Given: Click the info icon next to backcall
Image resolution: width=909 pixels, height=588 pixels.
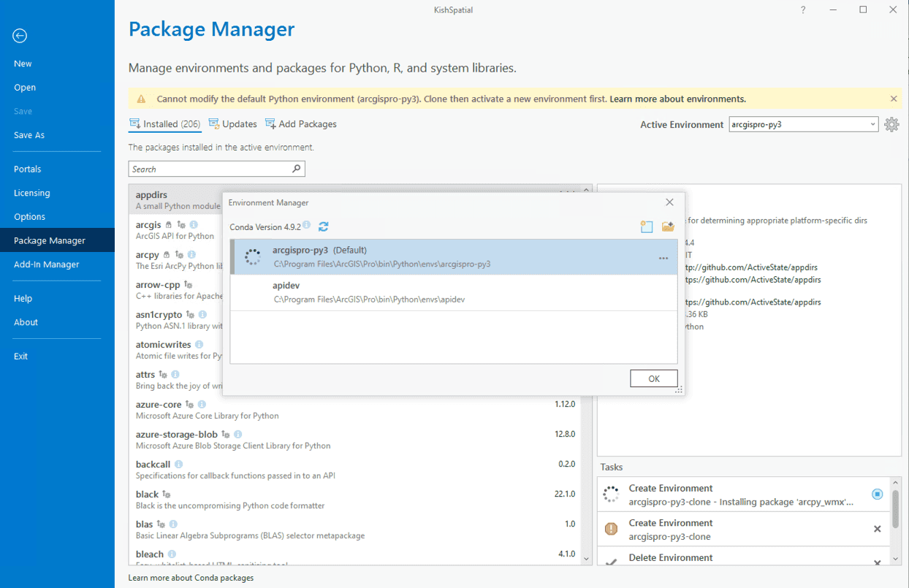Looking at the screenshot, I should coord(178,465).
